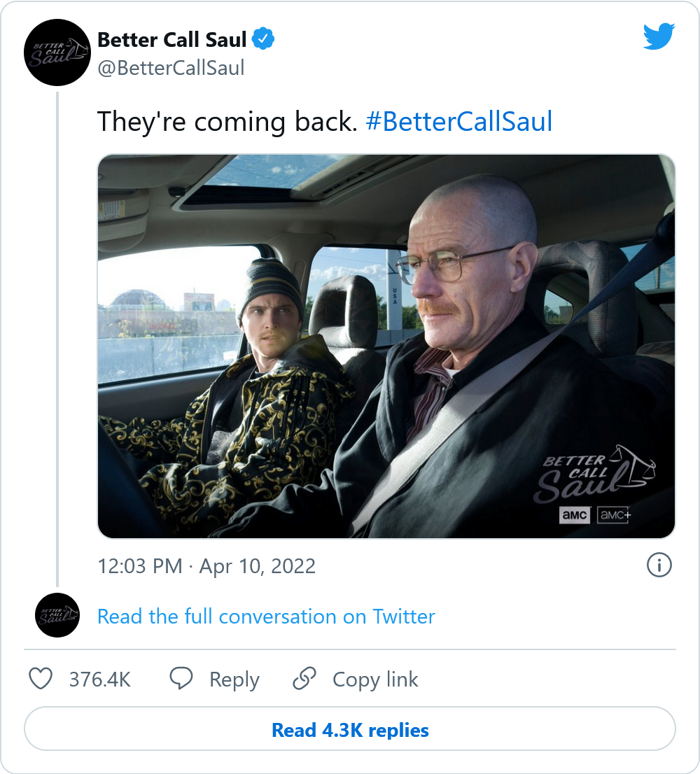
Task: Click the chain link icon
Action: click(304, 679)
